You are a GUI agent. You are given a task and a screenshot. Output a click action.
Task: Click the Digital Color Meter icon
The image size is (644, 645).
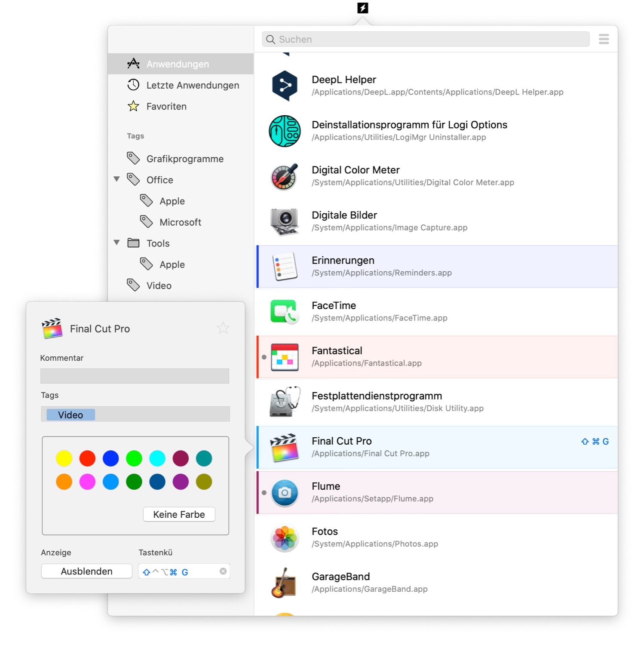pyautogui.click(x=284, y=176)
